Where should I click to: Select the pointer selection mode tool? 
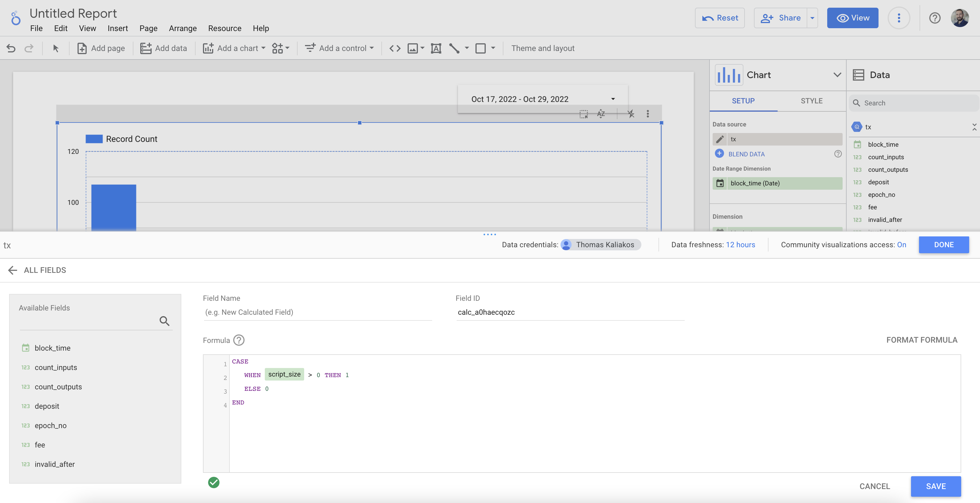tap(56, 48)
